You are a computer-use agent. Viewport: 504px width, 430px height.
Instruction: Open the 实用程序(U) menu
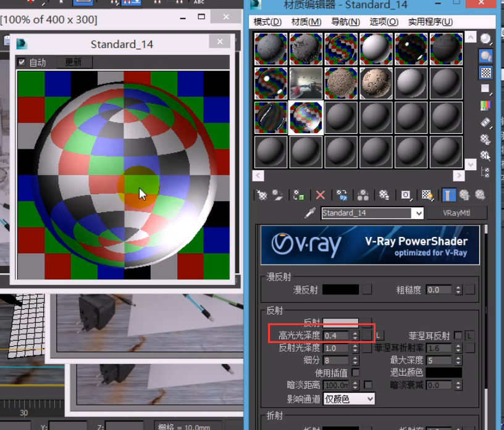(x=430, y=22)
